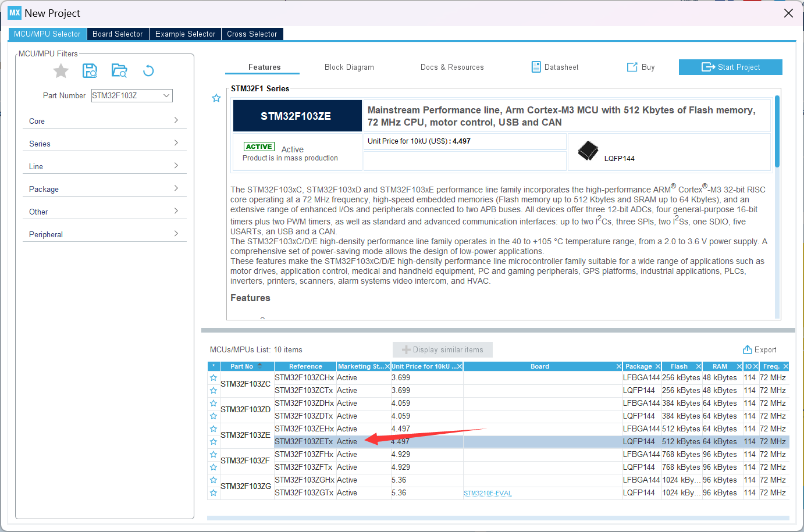Expand the Package filter section
Image resolution: width=804 pixels, height=532 pixels.
point(105,189)
